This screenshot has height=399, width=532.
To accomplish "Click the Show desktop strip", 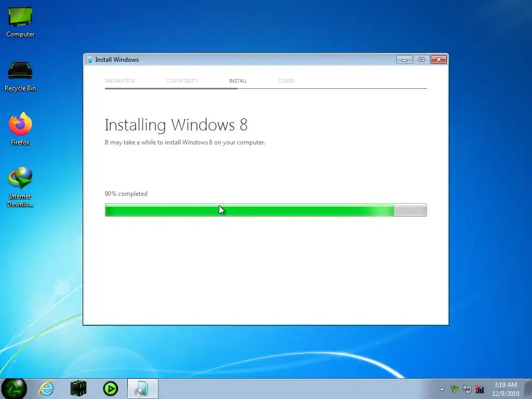I will tap(528, 389).
